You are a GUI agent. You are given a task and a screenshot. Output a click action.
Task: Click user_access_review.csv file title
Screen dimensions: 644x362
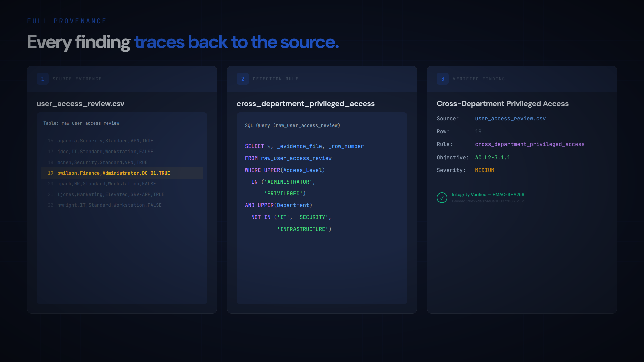coord(80,104)
